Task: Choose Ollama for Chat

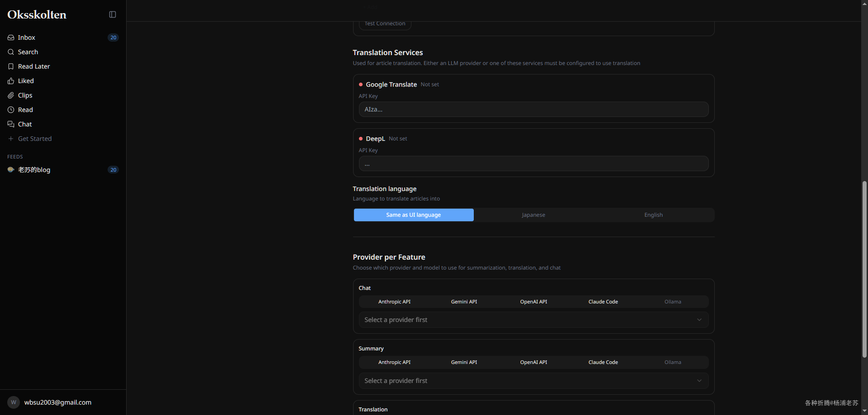Action: point(673,302)
